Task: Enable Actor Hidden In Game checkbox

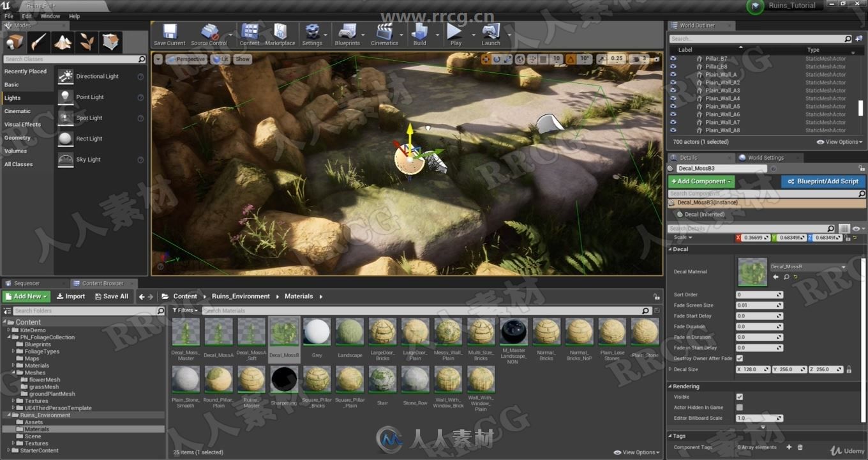Action: point(740,407)
